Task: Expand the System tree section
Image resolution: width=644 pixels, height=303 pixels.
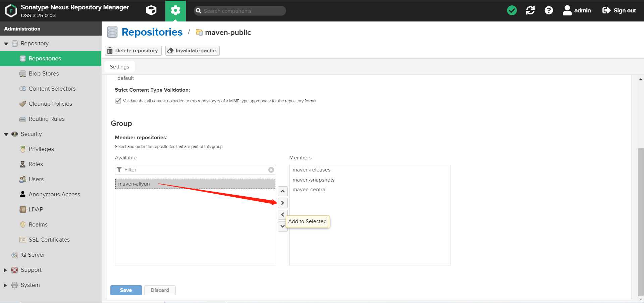Action: (5, 285)
